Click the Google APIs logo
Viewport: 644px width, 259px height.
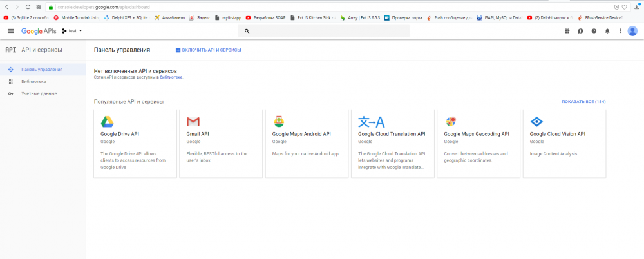point(39,31)
